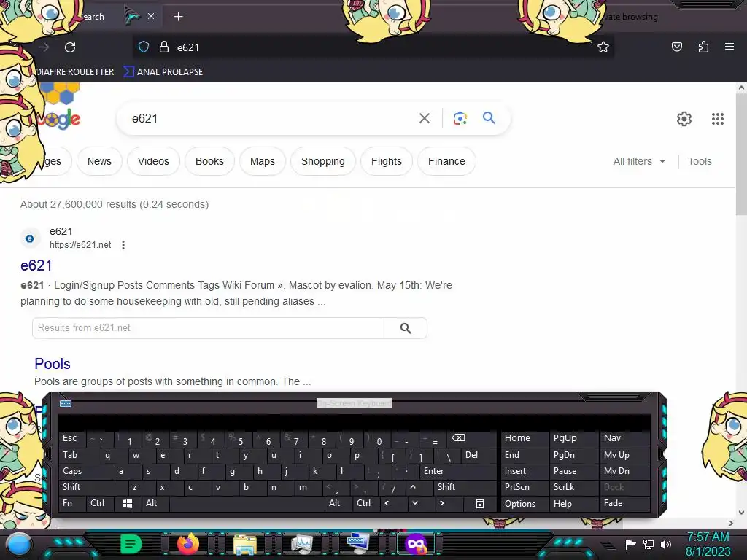
Task: Bookmark this page with the star icon
Action: (603, 47)
